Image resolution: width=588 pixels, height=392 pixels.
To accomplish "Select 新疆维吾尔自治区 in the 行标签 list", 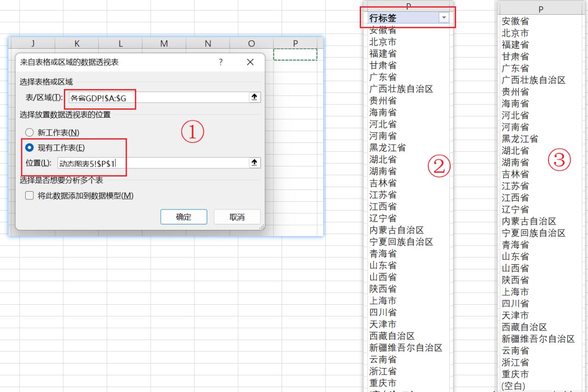I will [x=406, y=347].
